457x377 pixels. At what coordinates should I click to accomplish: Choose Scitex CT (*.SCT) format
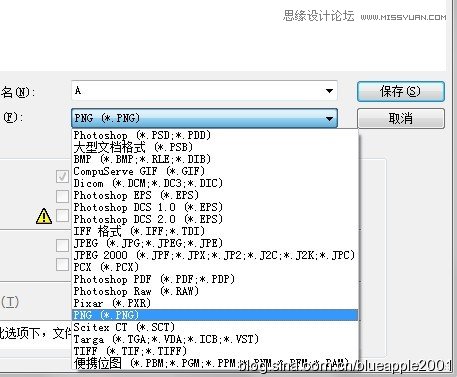click(x=215, y=327)
